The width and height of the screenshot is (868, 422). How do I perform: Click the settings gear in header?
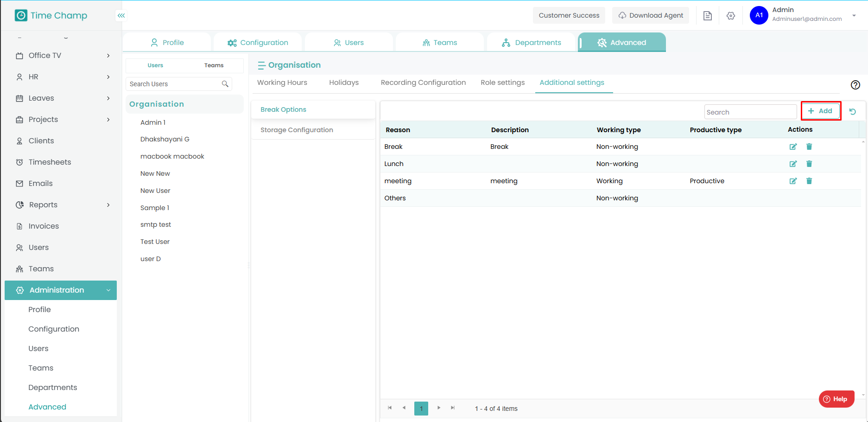[x=731, y=16]
